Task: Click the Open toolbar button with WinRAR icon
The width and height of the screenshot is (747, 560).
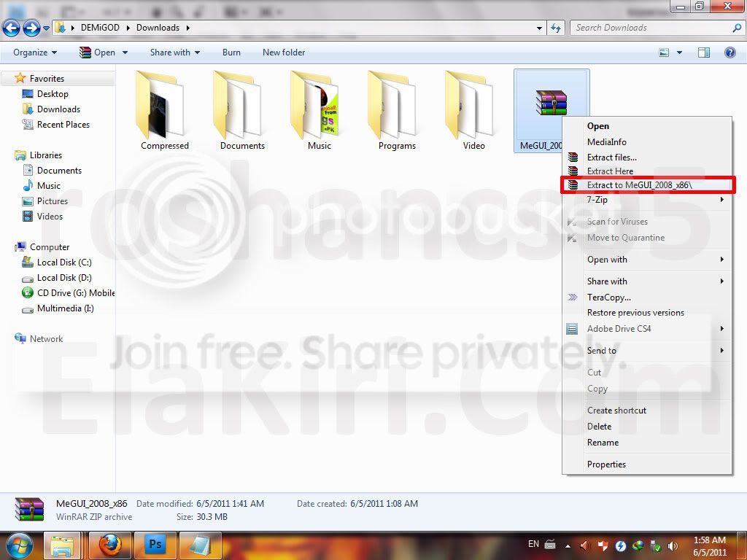Action: click(98, 52)
